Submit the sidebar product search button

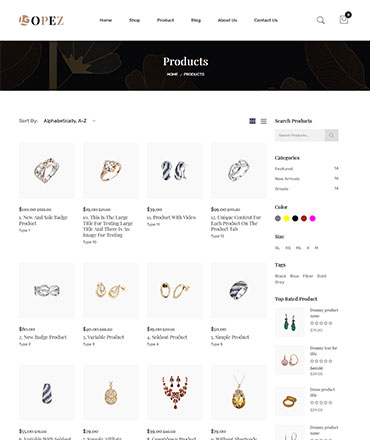tap(331, 135)
